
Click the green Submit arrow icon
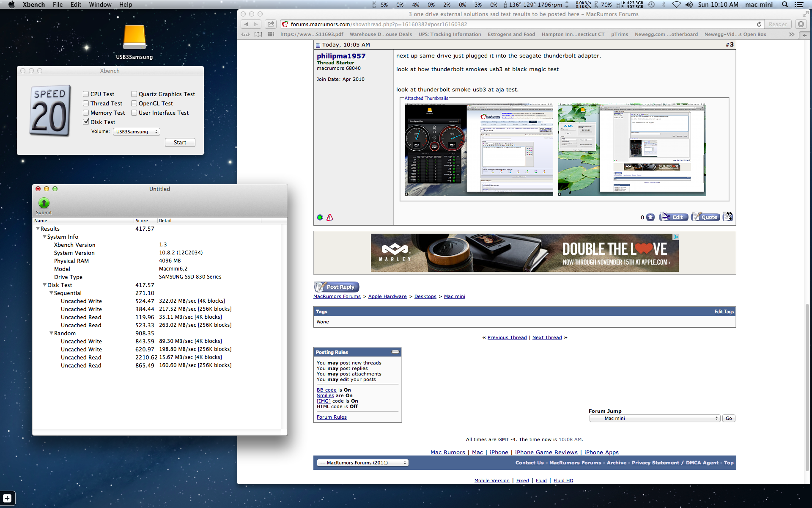pos(44,203)
